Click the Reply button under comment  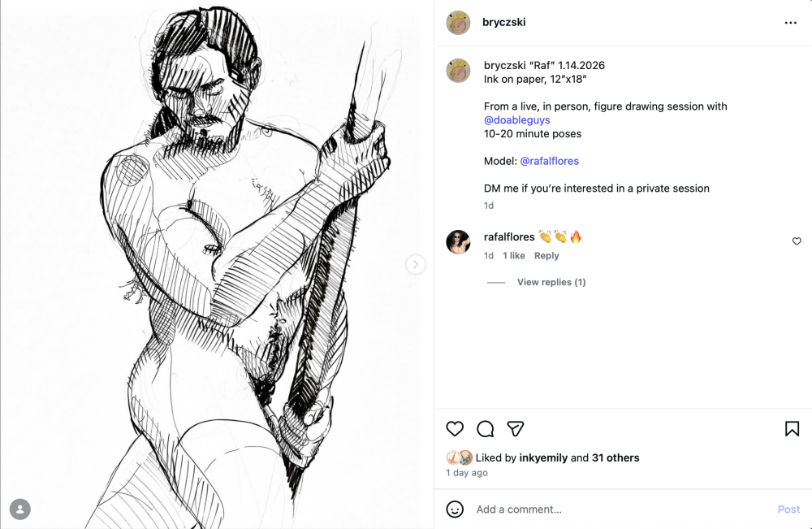[x=546, y=255]
